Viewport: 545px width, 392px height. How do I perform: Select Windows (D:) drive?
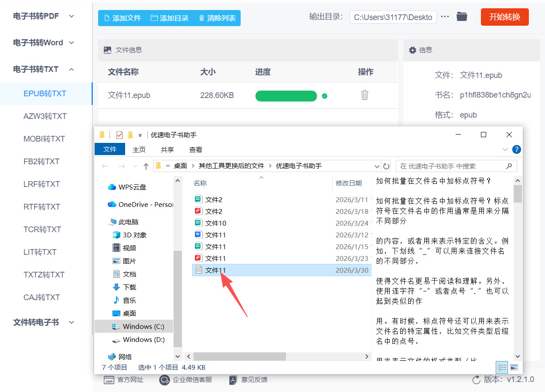click(138, 339)
